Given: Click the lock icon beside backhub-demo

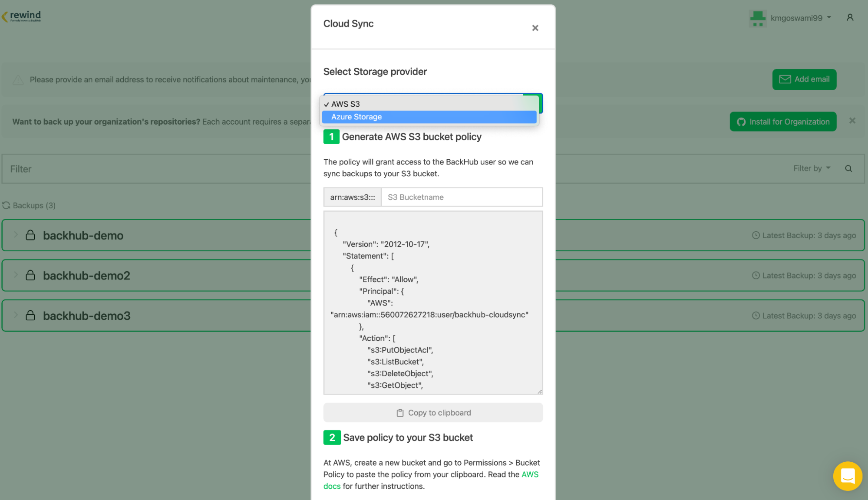Looking at the screenshot, I should point(30,235).
